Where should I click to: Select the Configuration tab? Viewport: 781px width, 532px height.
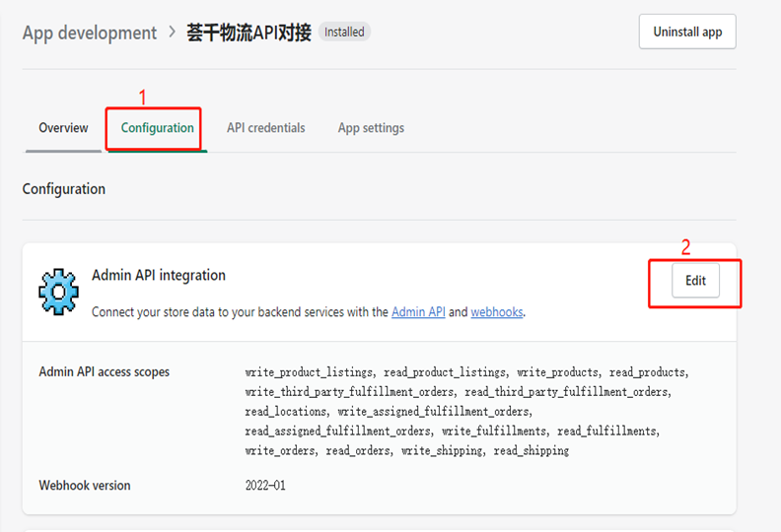(x=158, y=128)
